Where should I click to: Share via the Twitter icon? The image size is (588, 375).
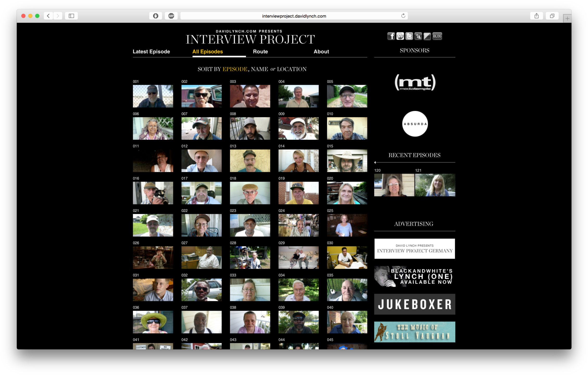point(409,36)
